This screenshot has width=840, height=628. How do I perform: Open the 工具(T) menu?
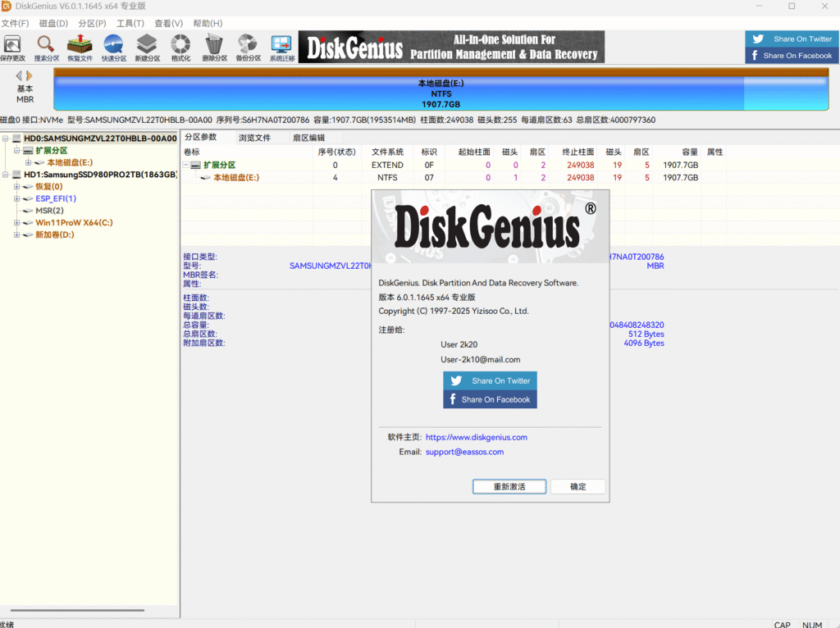click(130, 24)
